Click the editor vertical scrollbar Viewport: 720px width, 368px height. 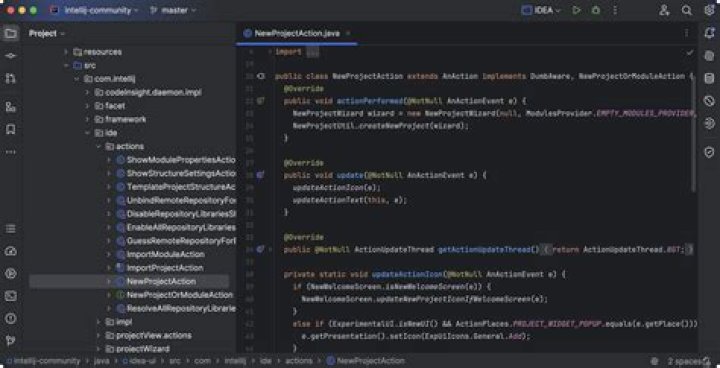(694, 133)
